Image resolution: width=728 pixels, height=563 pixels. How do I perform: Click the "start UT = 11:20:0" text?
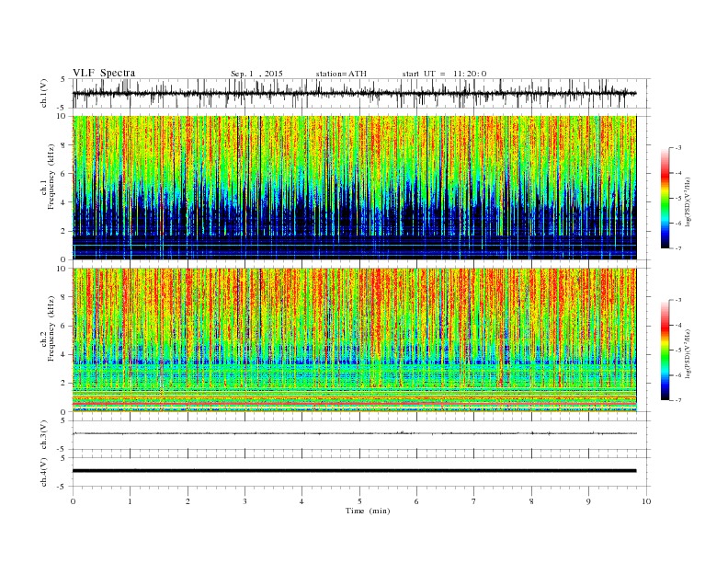point(444,74)
